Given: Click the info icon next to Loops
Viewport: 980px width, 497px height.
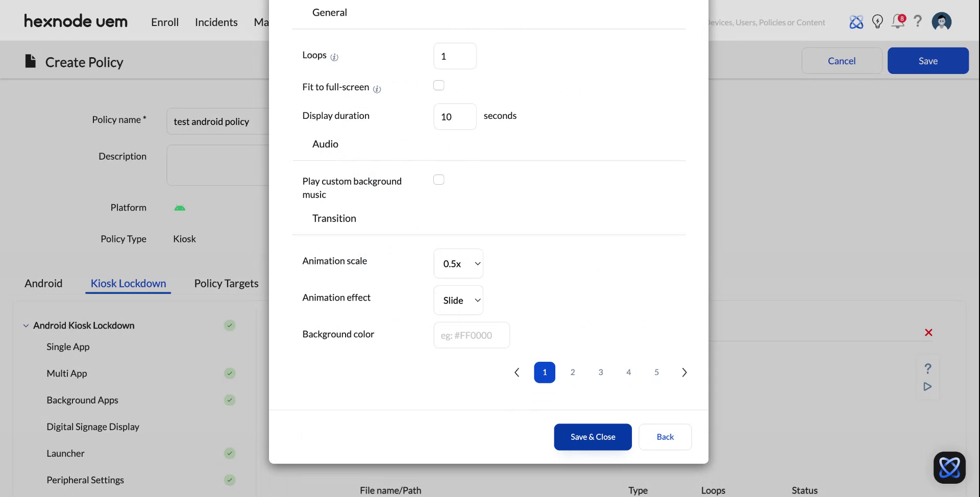Looking at the screenshot, I should coord(334,57).
